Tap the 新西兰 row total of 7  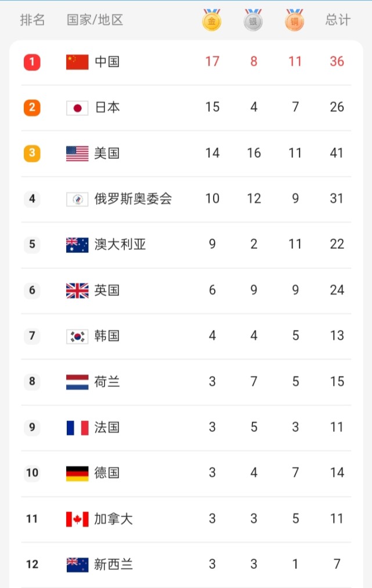[337, 564]
